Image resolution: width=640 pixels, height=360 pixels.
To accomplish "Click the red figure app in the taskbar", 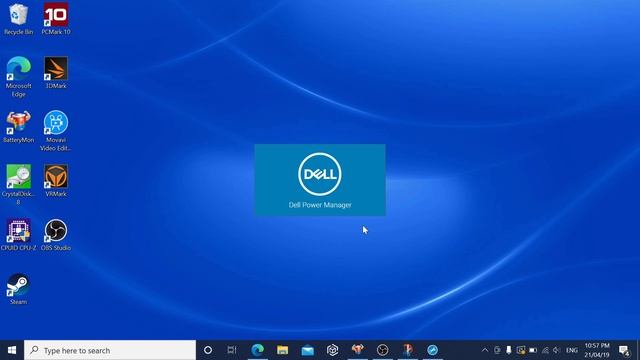I will [x=407, y=350].
